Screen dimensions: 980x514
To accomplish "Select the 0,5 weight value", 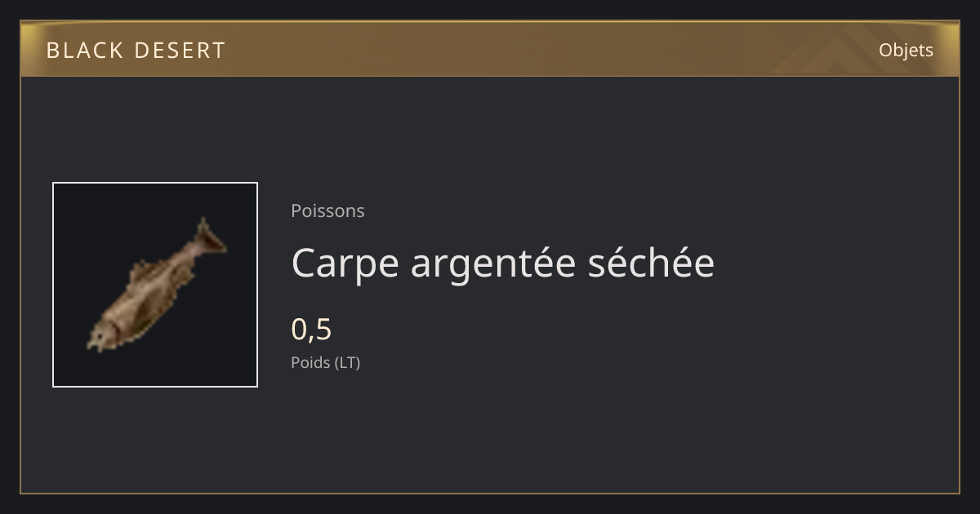I will pos(311,330).
